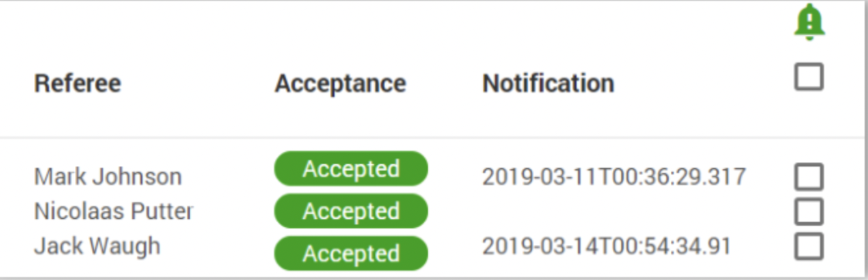Click Nicolaas Putter's Accepted badge
The height and width of the screenshot is (280, 868).
click(351, 211)
